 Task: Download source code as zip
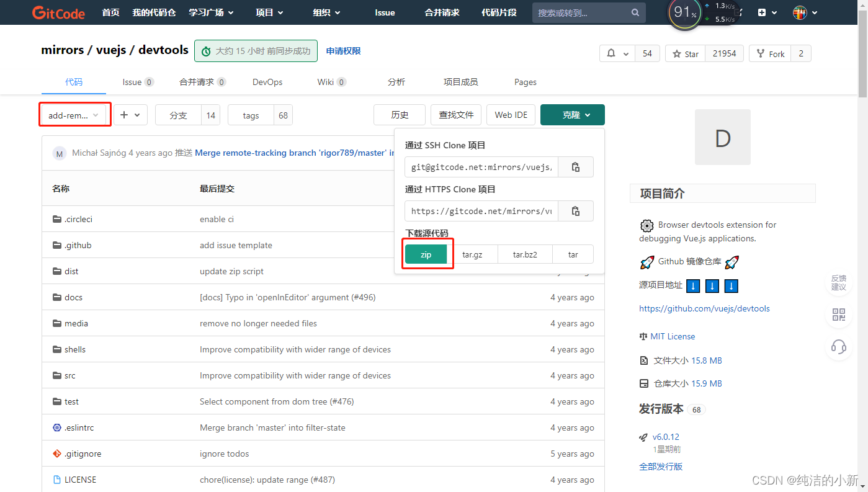click(x=426, y=254)
